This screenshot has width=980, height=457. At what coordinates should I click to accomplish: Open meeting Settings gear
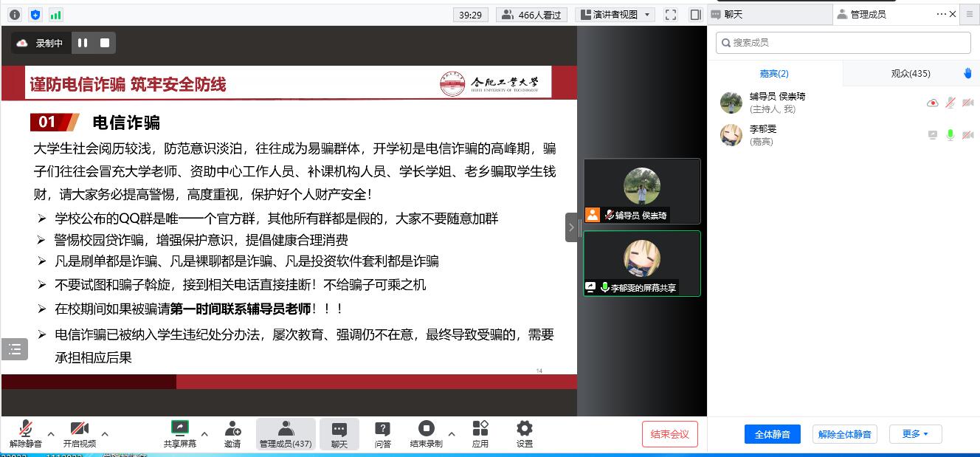(525, 434)
